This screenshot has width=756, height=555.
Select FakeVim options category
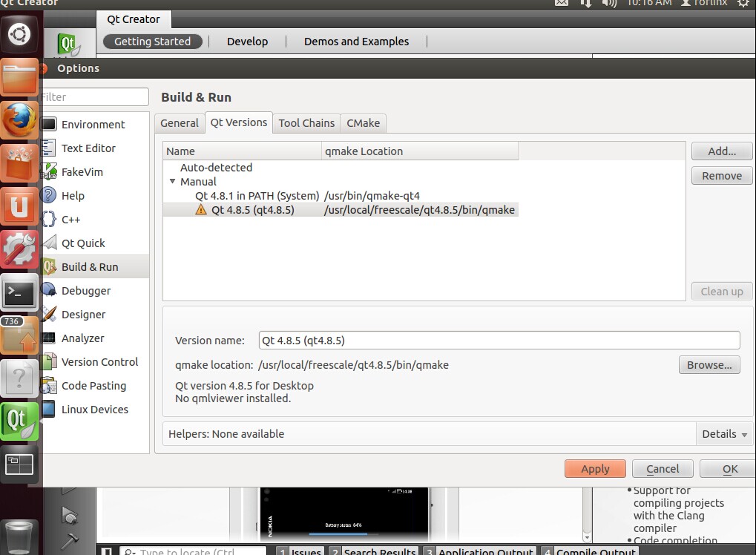click(x=96, y=171)
